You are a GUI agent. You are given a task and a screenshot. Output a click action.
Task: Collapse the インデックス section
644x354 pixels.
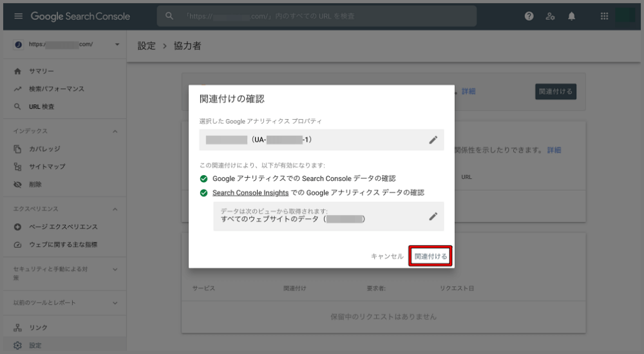[x=115, y=131]
